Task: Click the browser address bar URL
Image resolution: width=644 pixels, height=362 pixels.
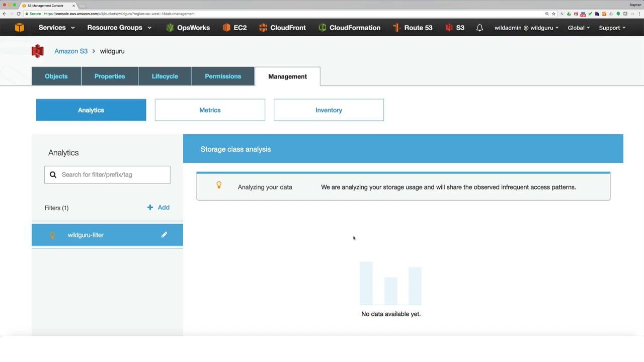Action: pyautogui.click(x=119, y=14)
